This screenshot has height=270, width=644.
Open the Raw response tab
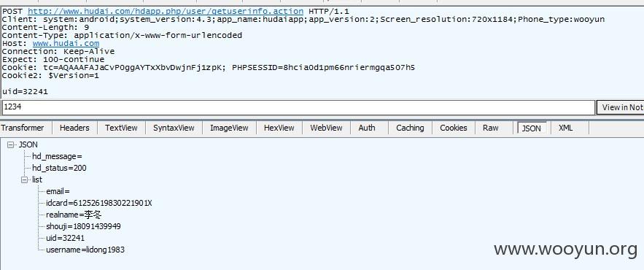pyautogui.click(x=490, y=128)
